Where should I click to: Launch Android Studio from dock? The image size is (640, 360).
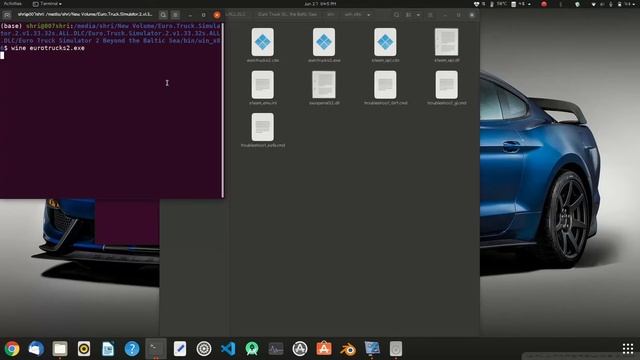pyautogui.click(x=252, y=349)
